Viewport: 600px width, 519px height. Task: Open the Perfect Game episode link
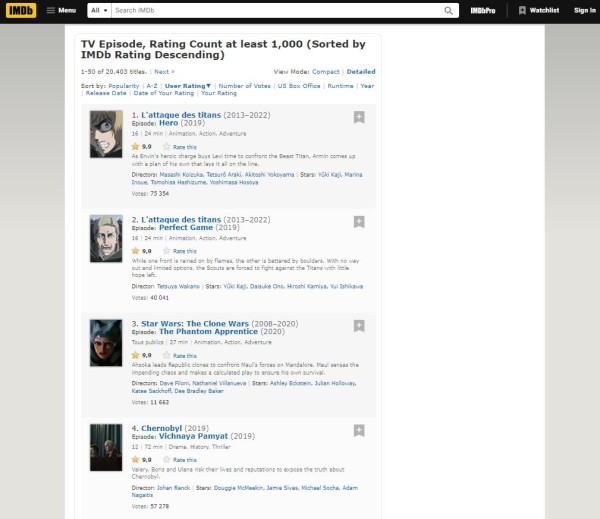pos(186,227)
